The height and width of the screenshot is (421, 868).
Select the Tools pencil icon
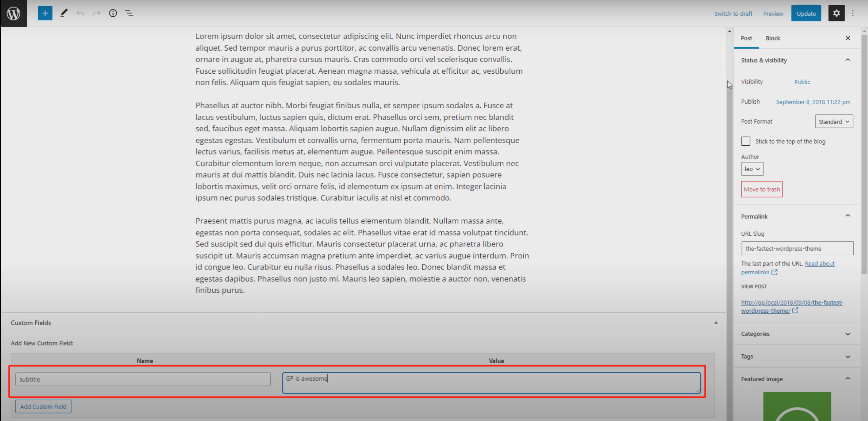tap(63, 13)
